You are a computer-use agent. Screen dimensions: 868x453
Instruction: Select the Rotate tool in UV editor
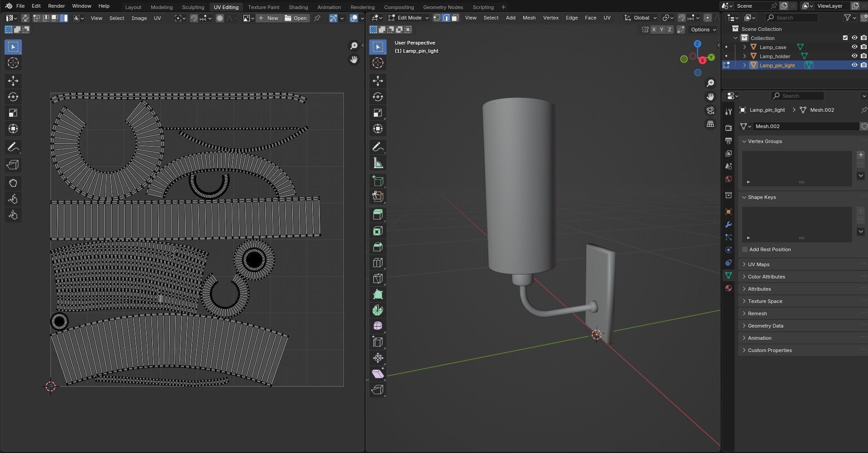click(13, 97)
